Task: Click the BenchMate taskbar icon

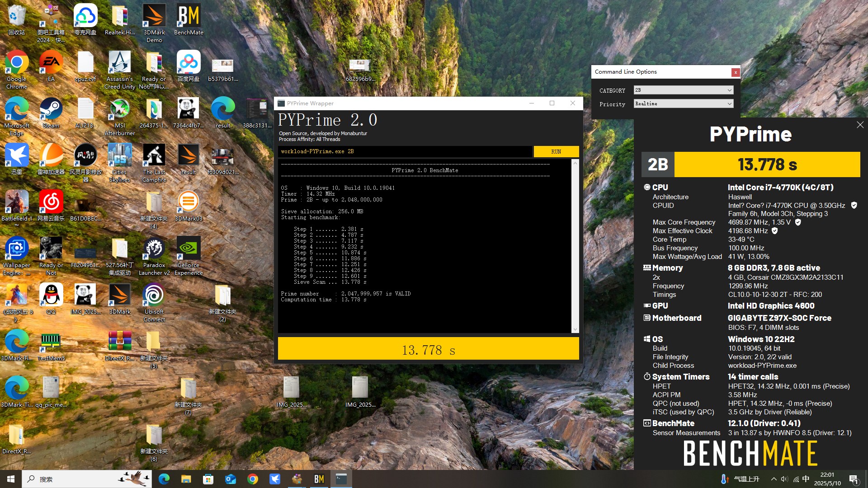Action: pyautogui.click(x=319, y=479)
